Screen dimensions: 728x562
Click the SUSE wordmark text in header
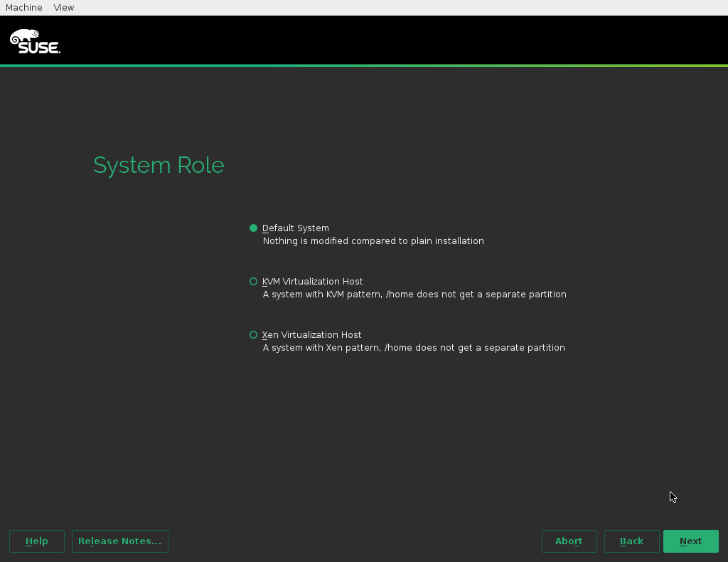coord(39,47)
